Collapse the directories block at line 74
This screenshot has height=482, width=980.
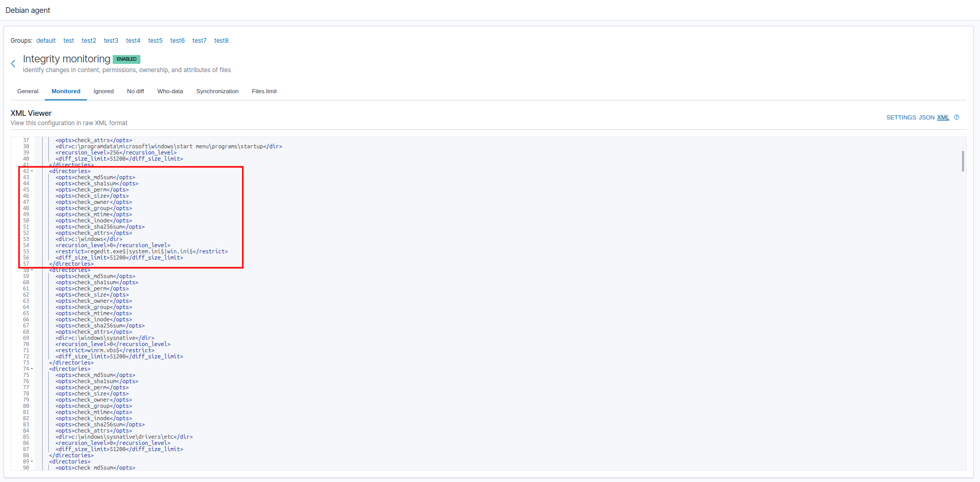coord(31,368)
